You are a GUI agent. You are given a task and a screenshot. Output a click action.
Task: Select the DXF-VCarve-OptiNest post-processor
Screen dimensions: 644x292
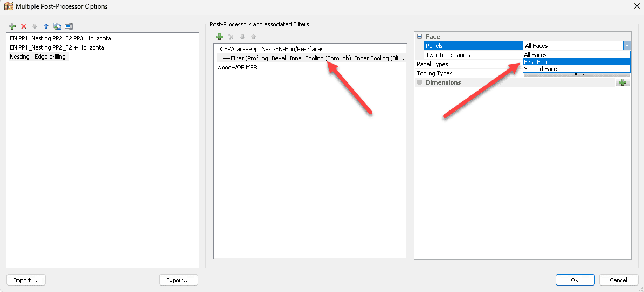click(x=270, y=49)
